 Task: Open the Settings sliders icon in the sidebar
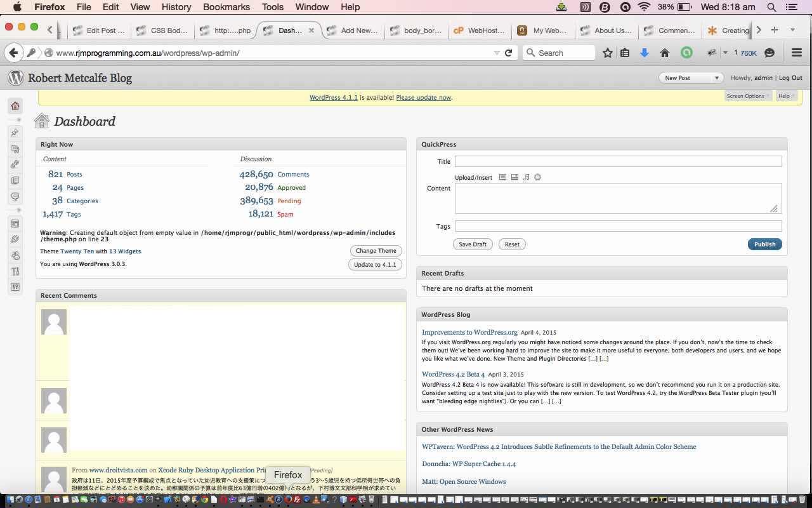click(15, 287)
